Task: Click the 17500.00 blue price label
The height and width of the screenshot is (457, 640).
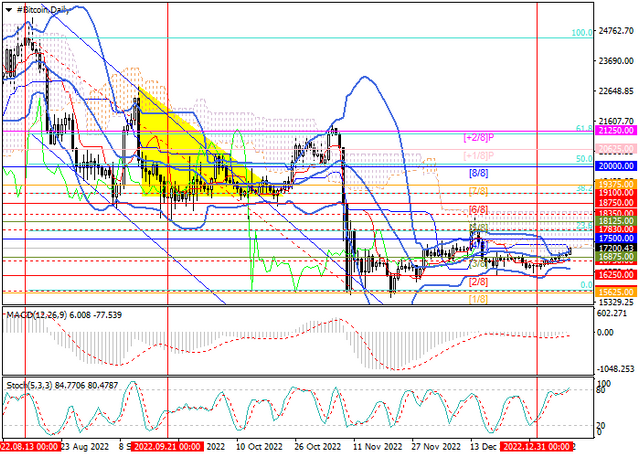Action: 616,238
